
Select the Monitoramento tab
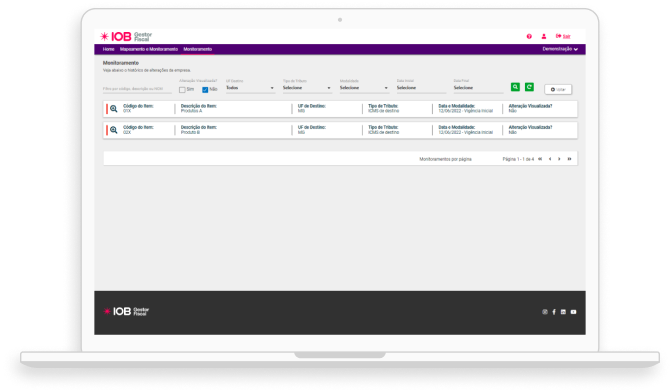[198, 49]
